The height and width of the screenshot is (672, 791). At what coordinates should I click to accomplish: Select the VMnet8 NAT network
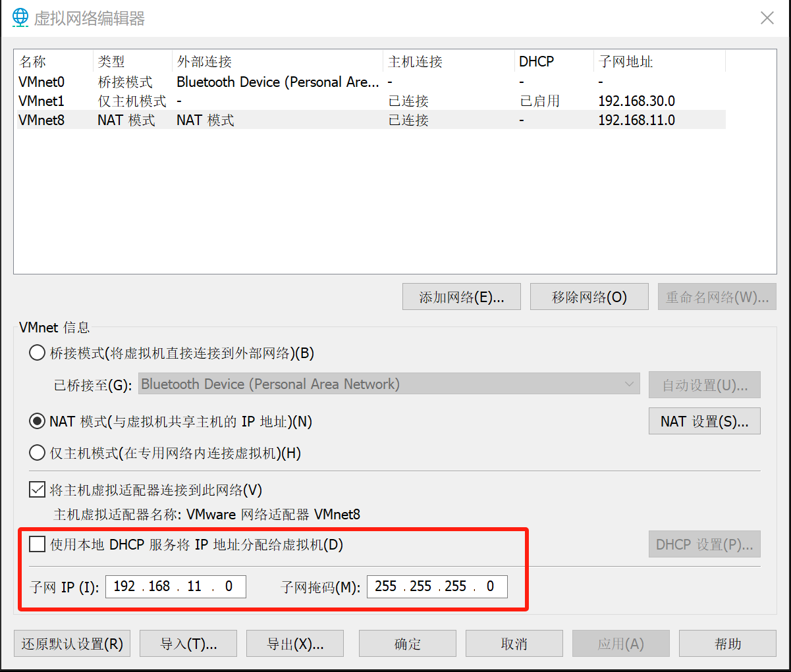198,120
